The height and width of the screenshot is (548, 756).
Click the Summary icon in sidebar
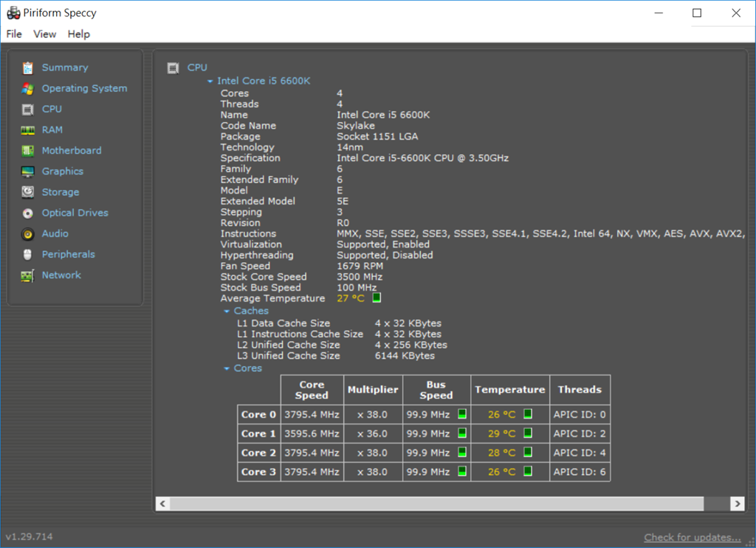[x=28, y=68]
